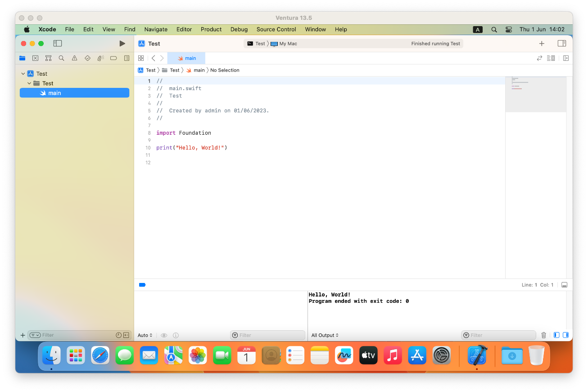This screenshot has height=392, width=588.
Task: Open editor options lines icon
Action: pyautogui.click(x=551, y=58)
